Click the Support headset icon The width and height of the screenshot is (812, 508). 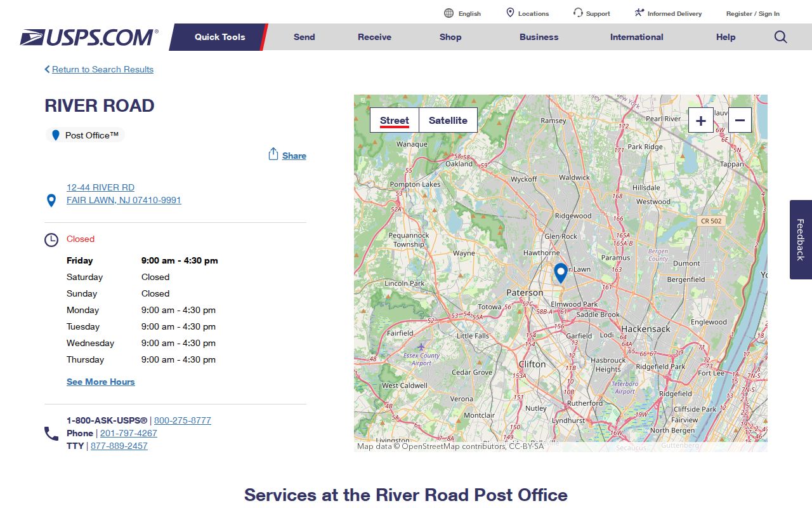tap(578, 13)
